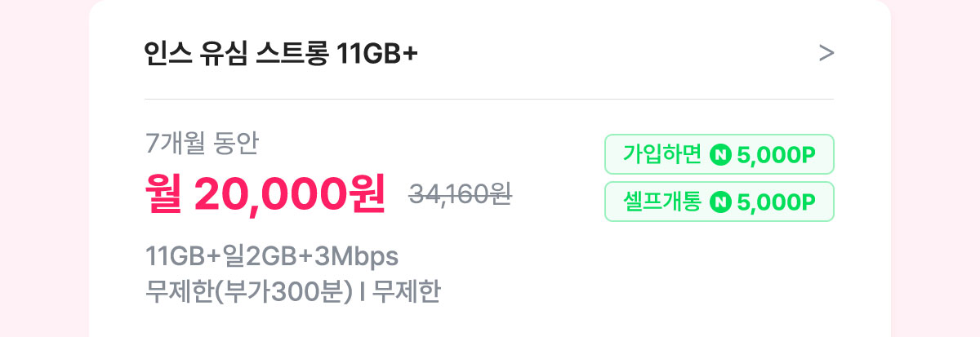The height and width of the screenshot is (337, 980).
Task: Click the 5,000P text in 셀프개통 badge
Action: click(777, 202)
